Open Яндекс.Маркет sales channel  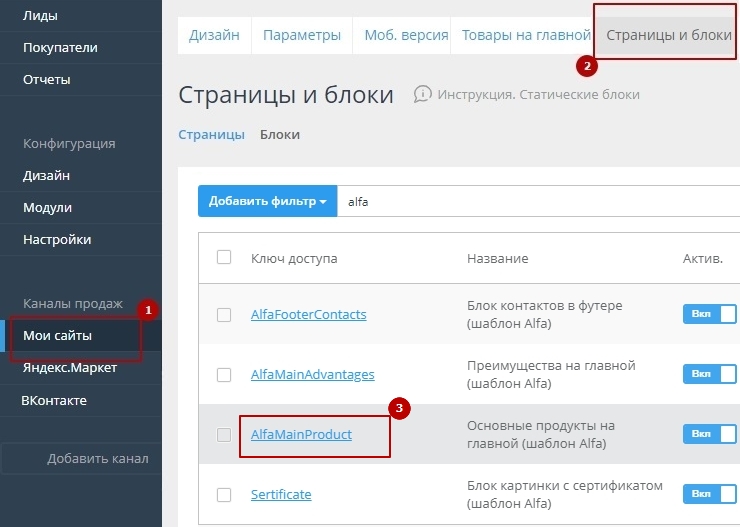pyautogui.click(x=70, y=368)
